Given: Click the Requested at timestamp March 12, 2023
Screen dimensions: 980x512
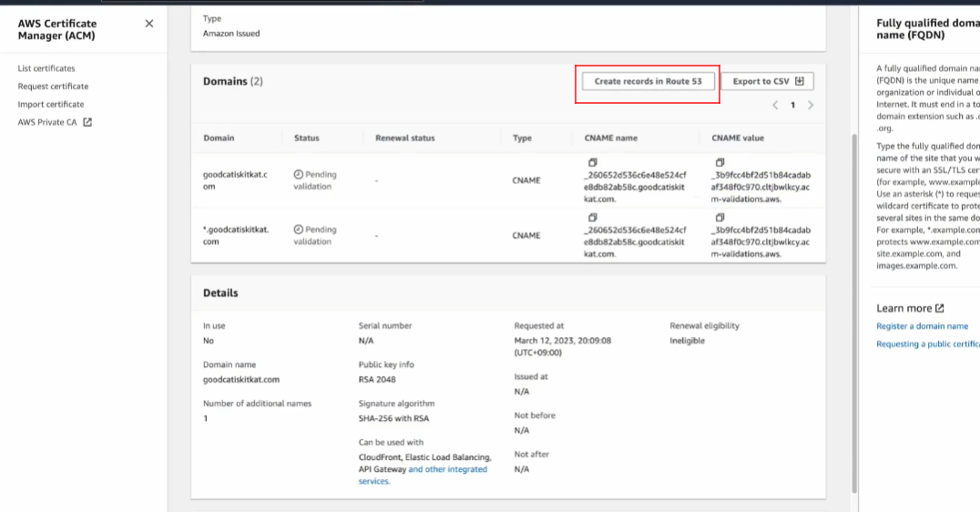Looking at the screenshot, I should click(x=563, y=346).
